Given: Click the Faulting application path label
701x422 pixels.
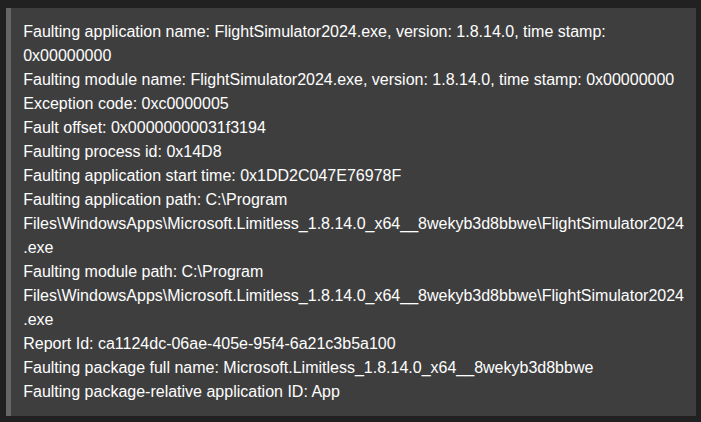Looking at the screenshot, I should (x=112, y=200).
